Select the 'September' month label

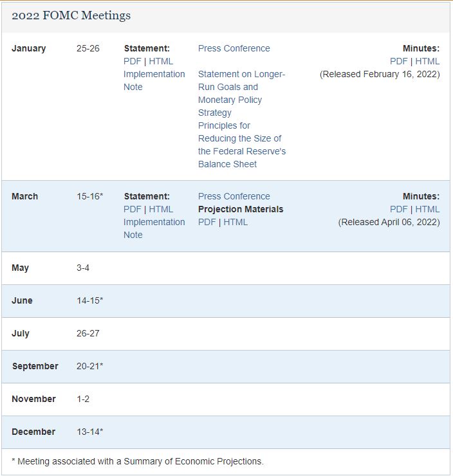(x=35, y=367)
